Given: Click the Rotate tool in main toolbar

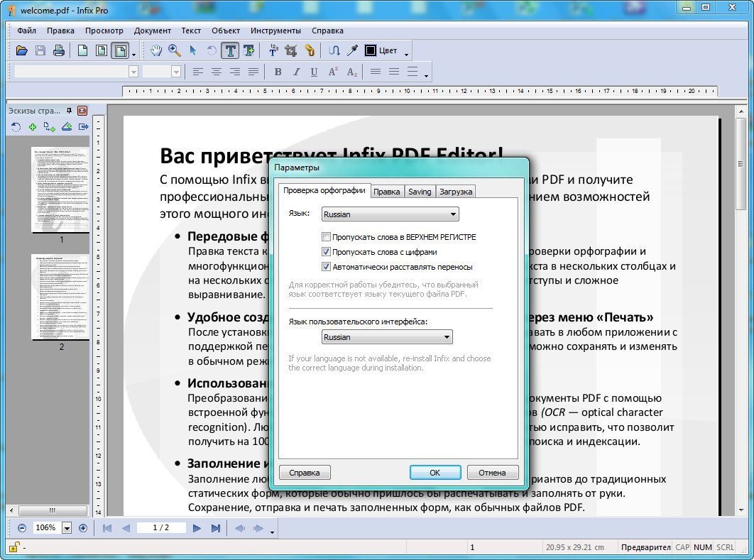Looking at the screenshot, I should [212, 50].
